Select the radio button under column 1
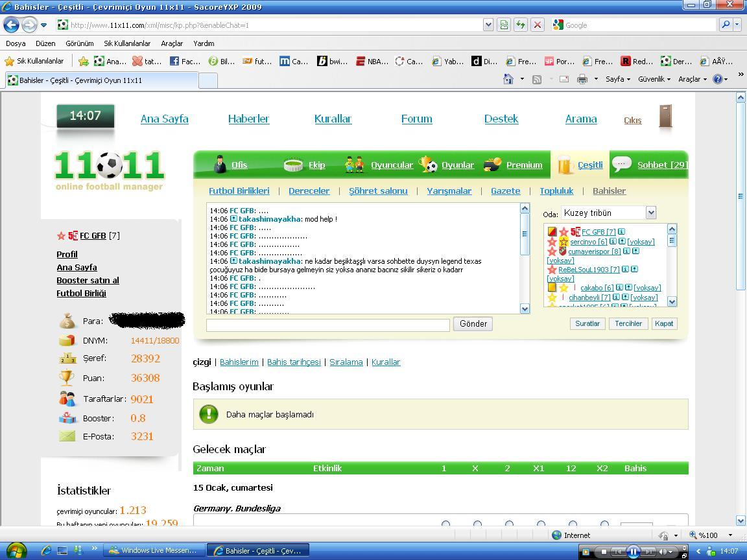The width and height of the screenshot is (747, 560). (445, 524)
